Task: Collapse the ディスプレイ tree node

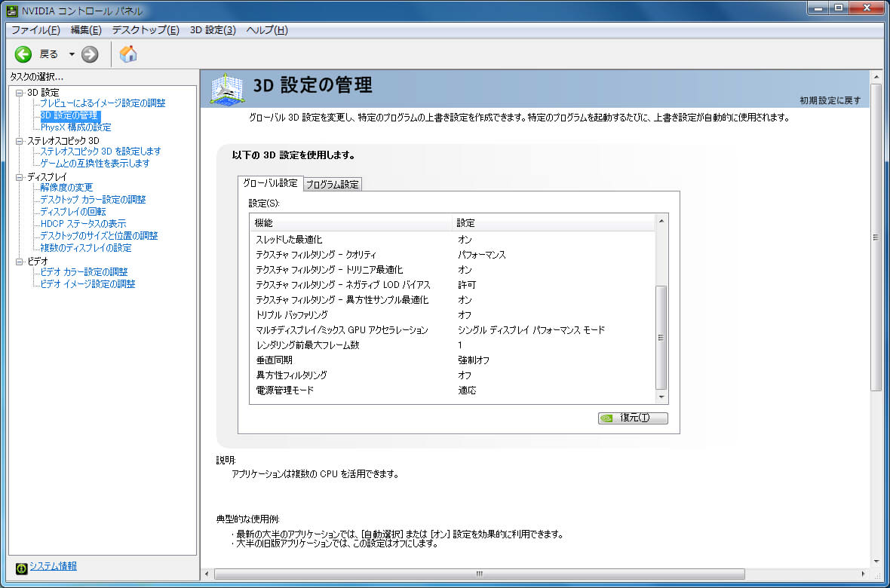Action: click(20, 177)
